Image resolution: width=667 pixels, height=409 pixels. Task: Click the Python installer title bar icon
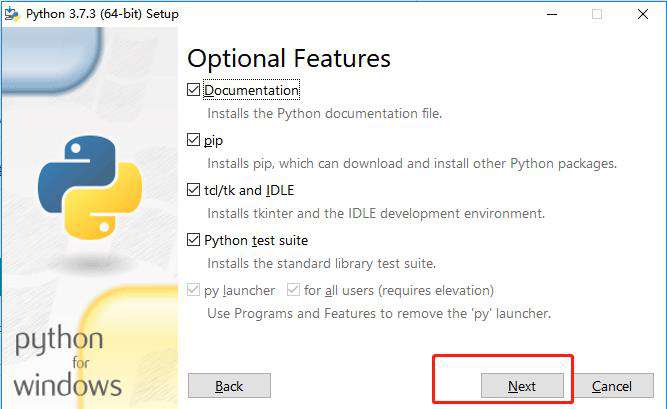[12, 14]
